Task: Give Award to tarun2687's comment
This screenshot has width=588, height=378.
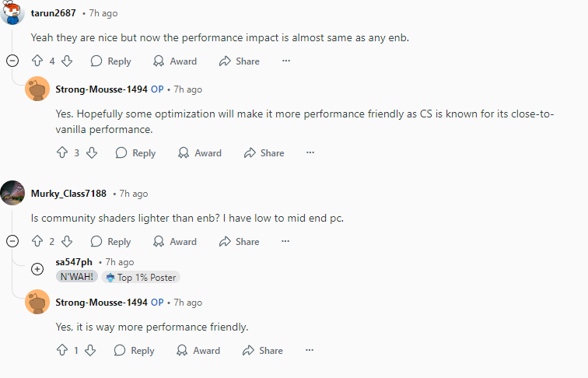Action: pyautogui.click(x=175, y=61)
